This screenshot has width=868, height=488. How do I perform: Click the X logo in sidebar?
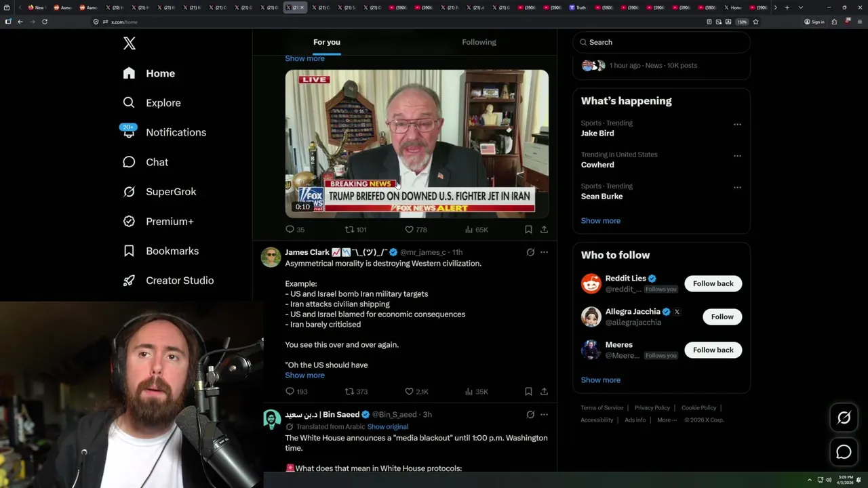130,43
